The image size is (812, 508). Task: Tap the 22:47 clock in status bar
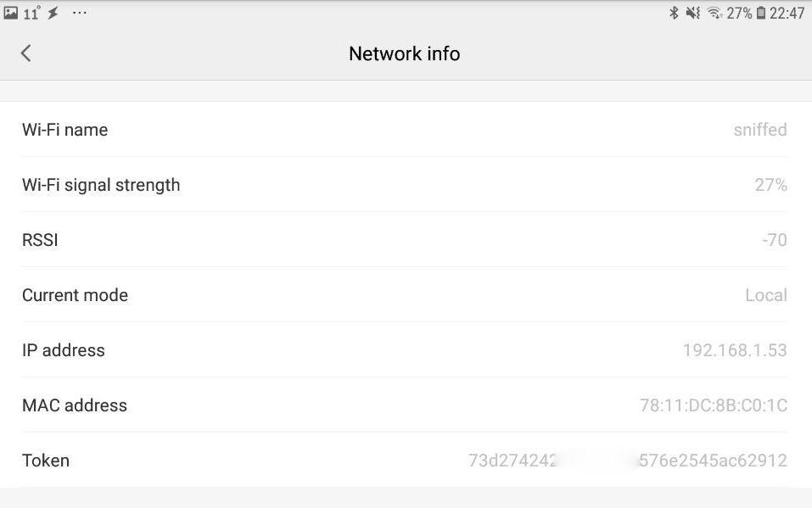pos(787,13)
